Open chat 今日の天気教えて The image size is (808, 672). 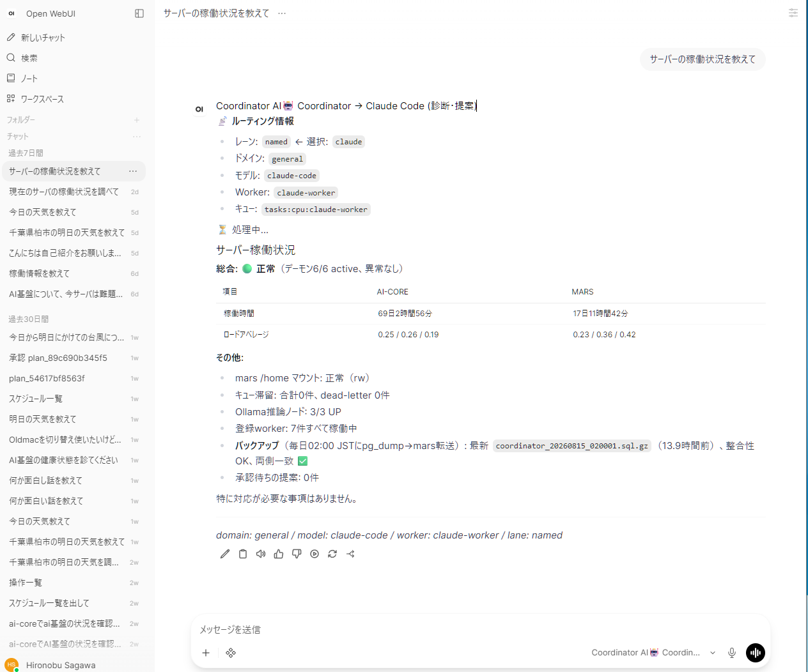tap(74, 521)
